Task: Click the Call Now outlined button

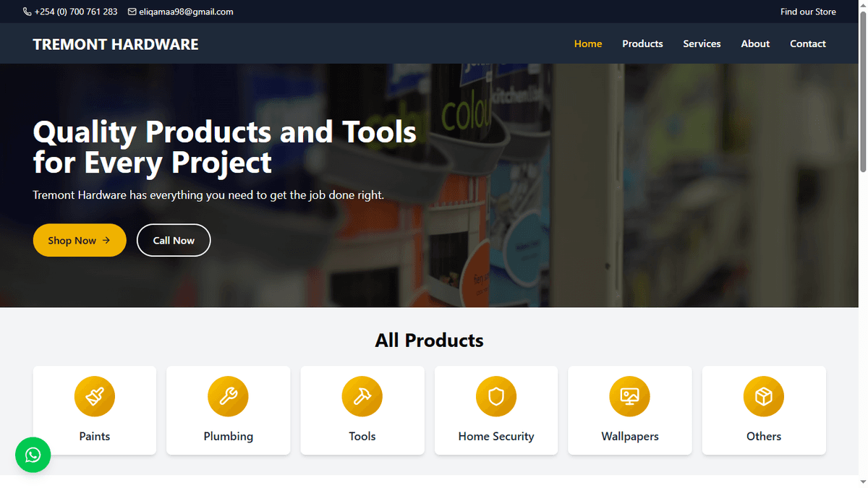Action: click(174, 241)
